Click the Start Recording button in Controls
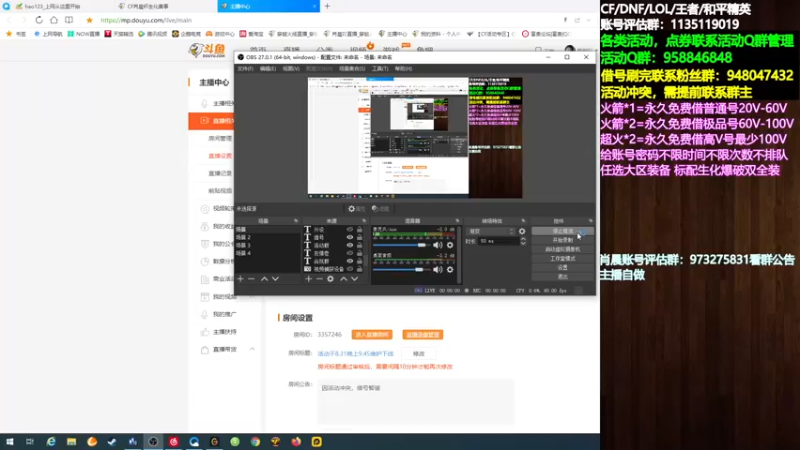This screenshot has height=450, width=800. tap(562, 240)
